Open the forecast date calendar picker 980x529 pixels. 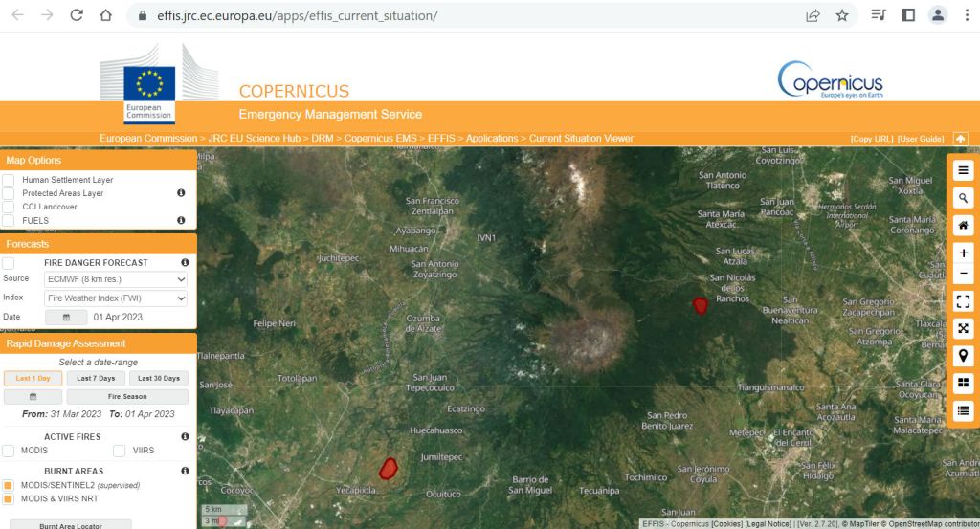pyautogui.click(x=66, y=317)
